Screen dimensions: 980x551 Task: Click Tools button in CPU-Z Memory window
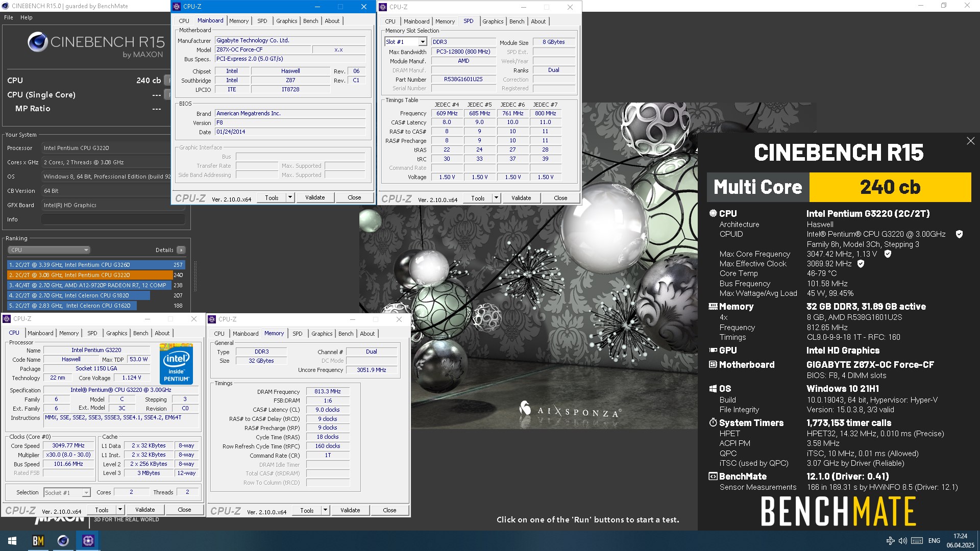307,510
